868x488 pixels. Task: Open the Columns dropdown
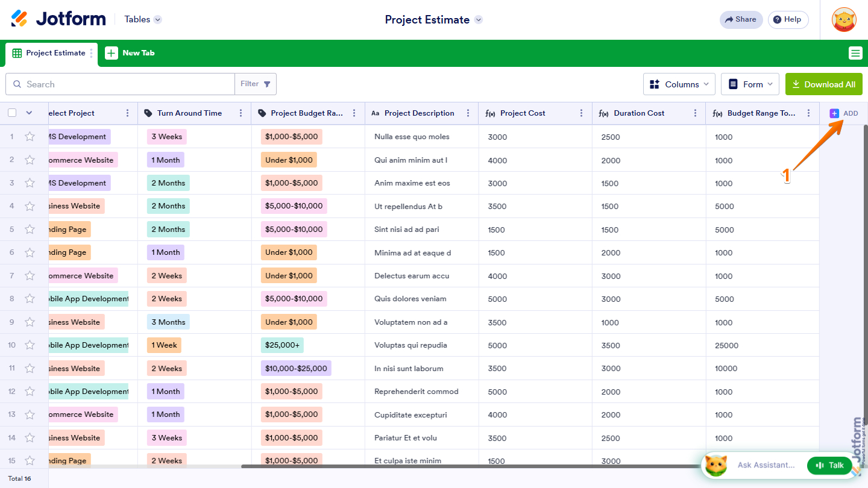pyautogui.click(x=679, y=84)
